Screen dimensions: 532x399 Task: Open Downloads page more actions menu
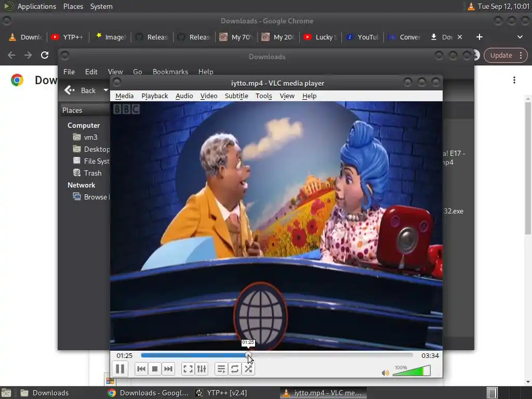coord(514,79)
